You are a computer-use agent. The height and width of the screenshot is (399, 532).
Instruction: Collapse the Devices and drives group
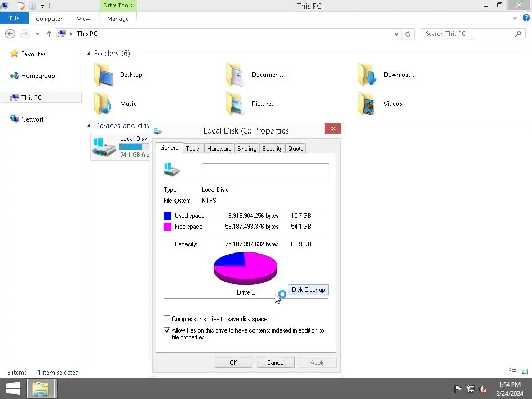[x=89, y=126]
